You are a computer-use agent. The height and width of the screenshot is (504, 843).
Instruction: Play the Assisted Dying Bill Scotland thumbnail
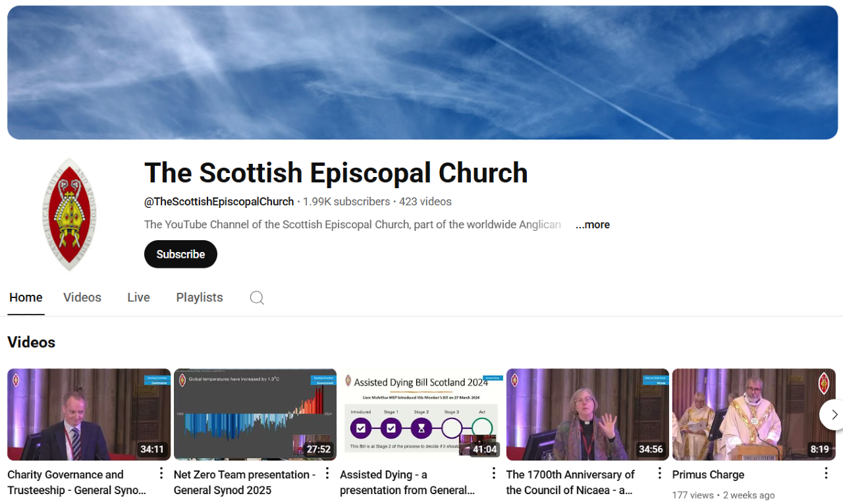[421, 415]
